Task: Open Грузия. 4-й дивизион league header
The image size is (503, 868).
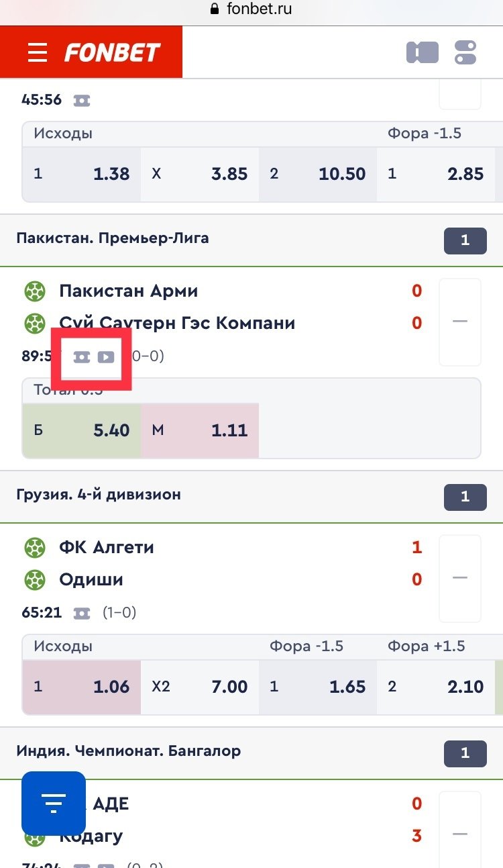Action: click(99, 495)
